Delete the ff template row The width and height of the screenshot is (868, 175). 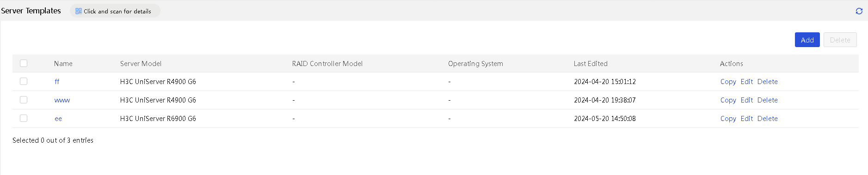click(767, 82)
